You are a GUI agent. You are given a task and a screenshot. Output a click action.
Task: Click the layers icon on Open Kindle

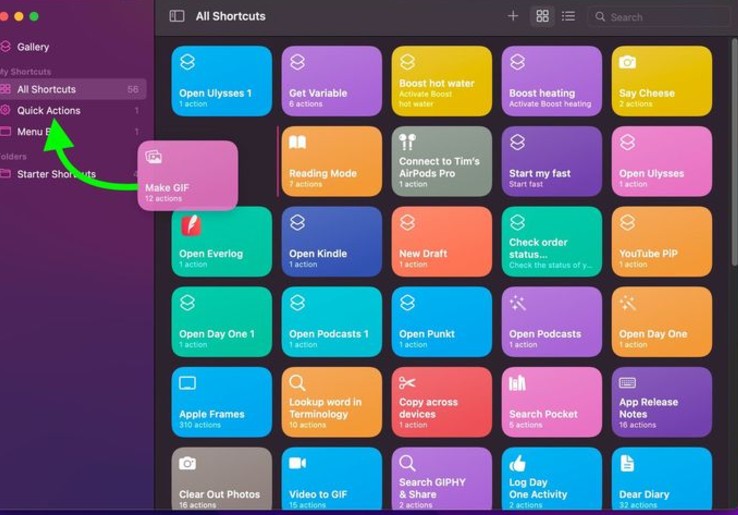coord(297,222)
